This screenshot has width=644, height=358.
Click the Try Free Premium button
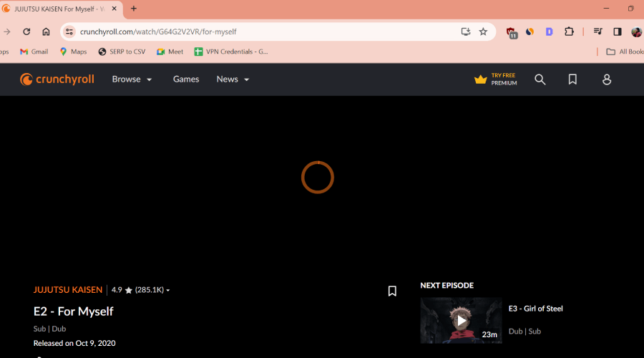pos(496,79)
